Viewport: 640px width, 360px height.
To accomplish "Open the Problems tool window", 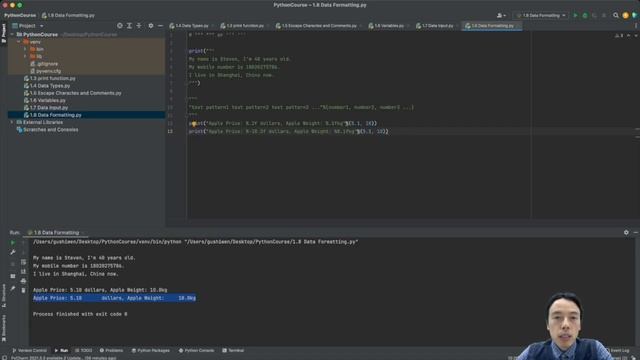I will click(111, 350).
